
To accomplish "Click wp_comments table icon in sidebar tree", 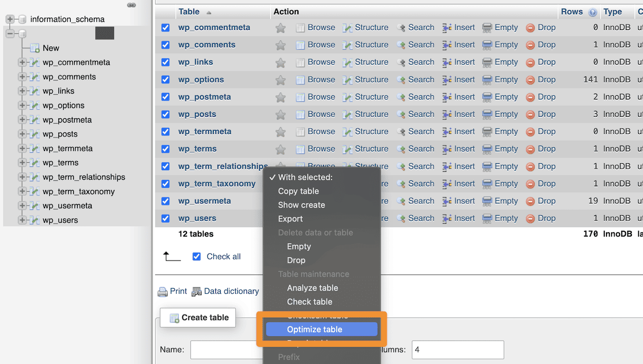I will (x=34, y=77).
